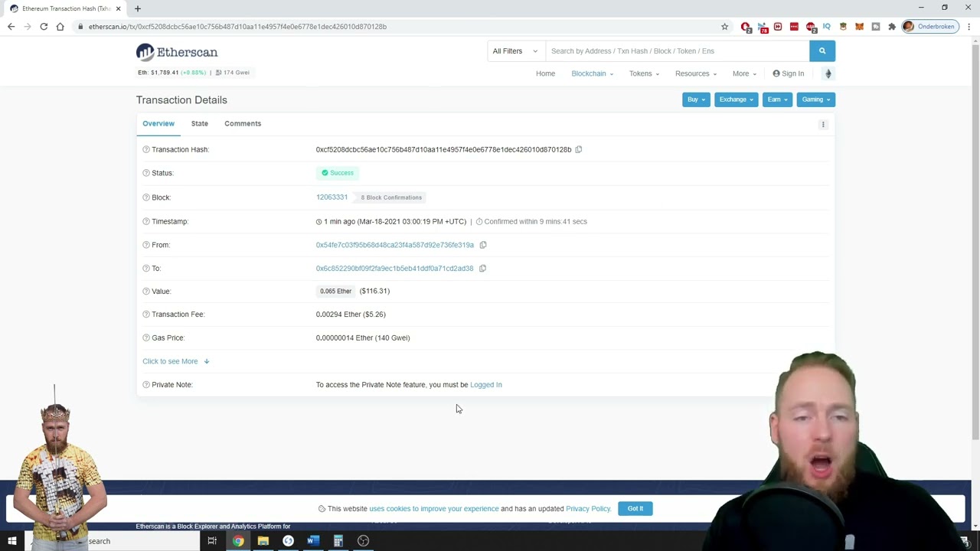Screen dimensions: 980x551
Task: Copy the transaction hash to clipboard
Action: 579,149
